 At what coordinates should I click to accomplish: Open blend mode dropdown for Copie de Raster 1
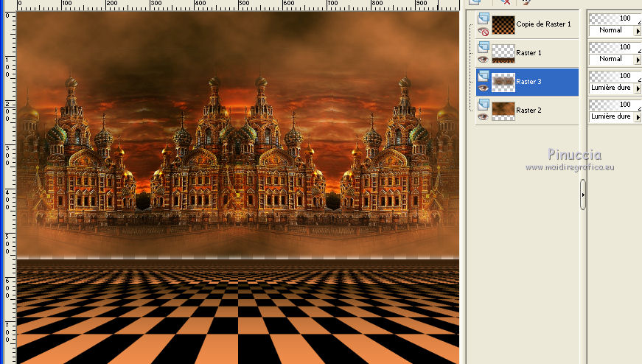click(x=638, y=31)
